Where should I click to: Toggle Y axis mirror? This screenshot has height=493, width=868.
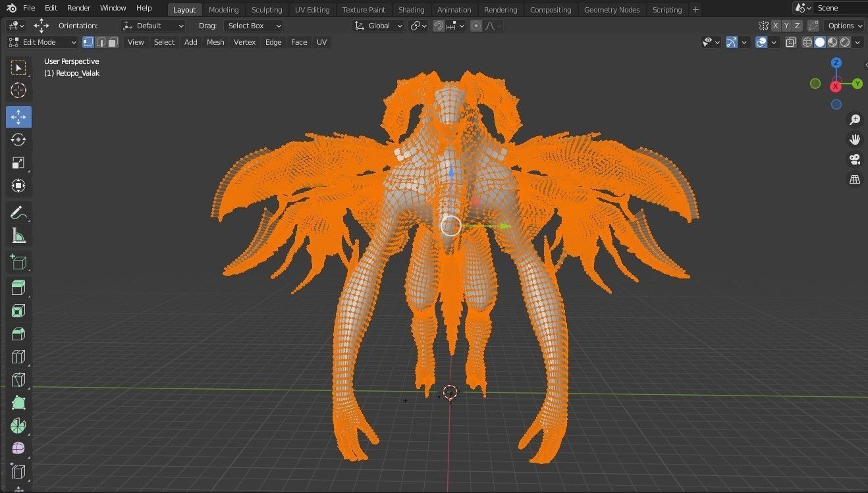(786, 26)
